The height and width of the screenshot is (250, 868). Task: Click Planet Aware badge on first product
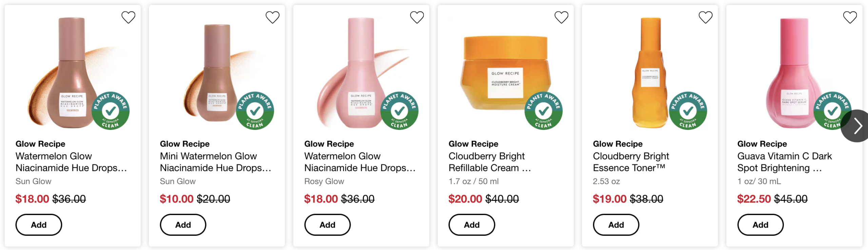(111, 111)
